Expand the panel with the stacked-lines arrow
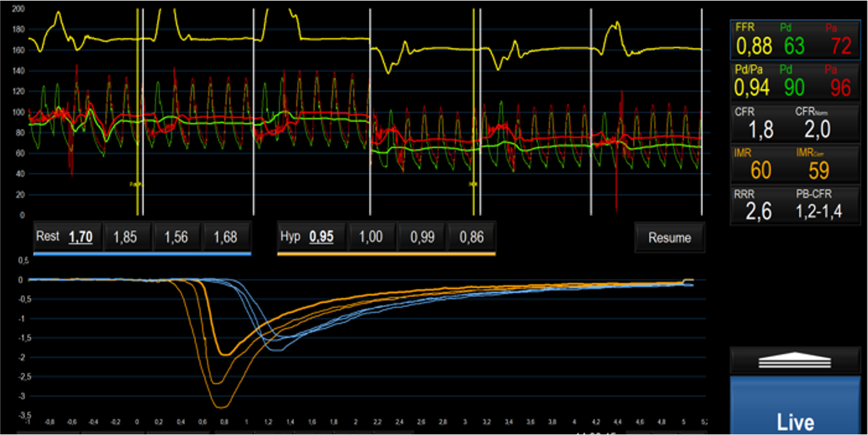The width and height of the screenshot is (868, 435). coord(795,359)
